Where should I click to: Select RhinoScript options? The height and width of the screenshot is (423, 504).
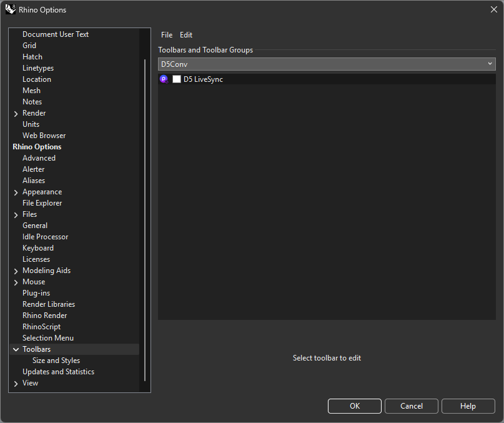tap(41, 327)
